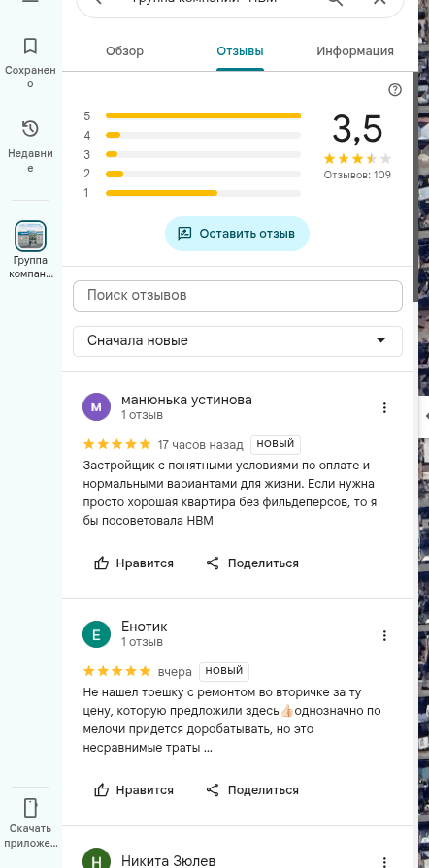Open the Скачать приложение phone icon

[x=30, y=808]
